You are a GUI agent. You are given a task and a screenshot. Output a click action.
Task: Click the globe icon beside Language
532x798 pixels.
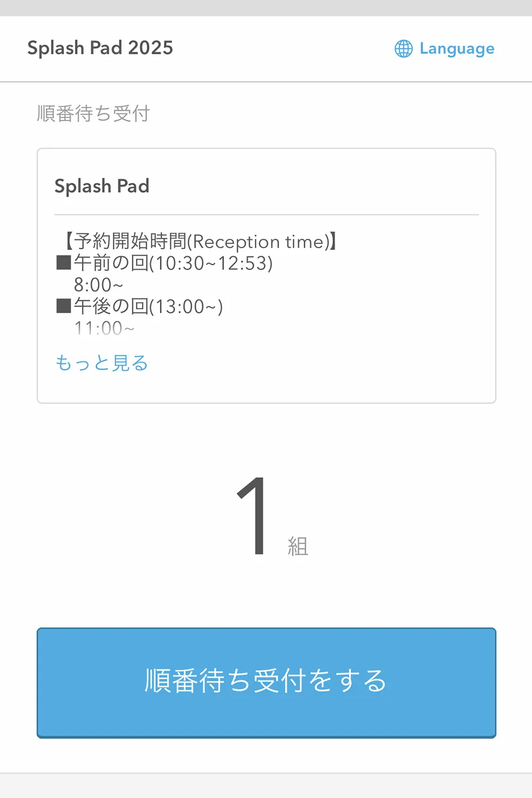[x=403, y=48]
